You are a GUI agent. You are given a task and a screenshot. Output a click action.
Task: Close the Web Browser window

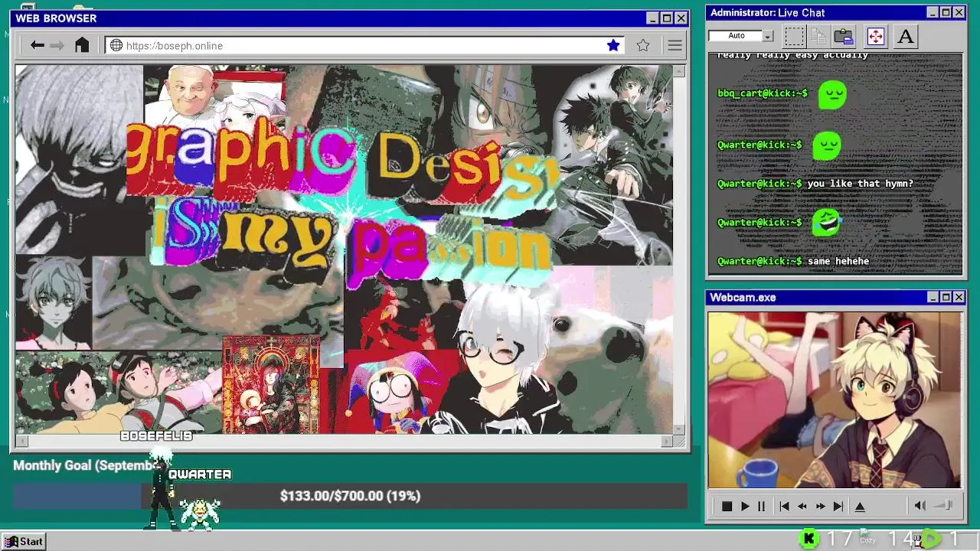click(681, 18)
